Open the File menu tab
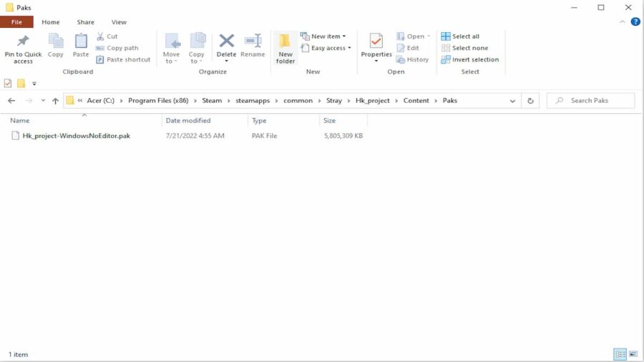The height and width of the screenshot is (362, 644). coord(17,22)
